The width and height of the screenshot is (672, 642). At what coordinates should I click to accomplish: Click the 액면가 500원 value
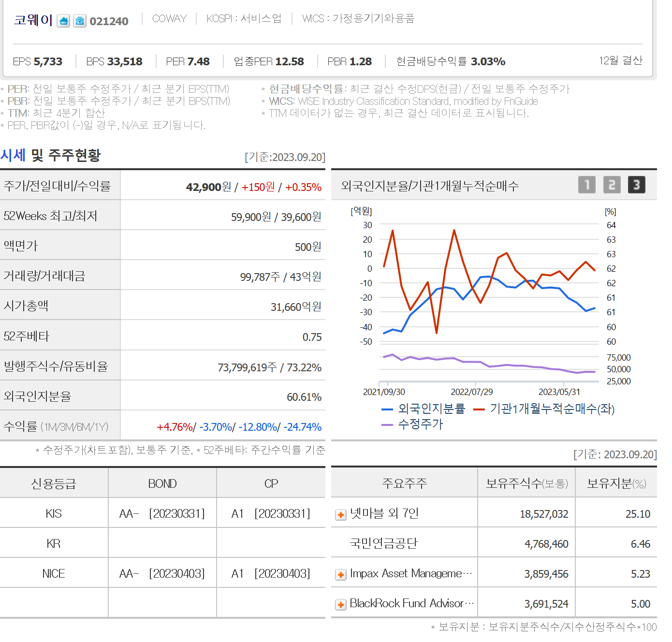(x=308, y=247)
